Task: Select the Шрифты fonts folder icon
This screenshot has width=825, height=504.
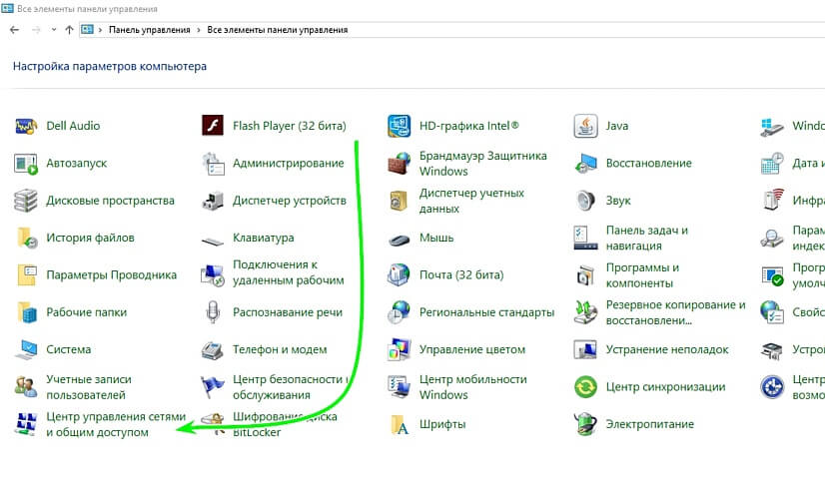Action: 399,424
